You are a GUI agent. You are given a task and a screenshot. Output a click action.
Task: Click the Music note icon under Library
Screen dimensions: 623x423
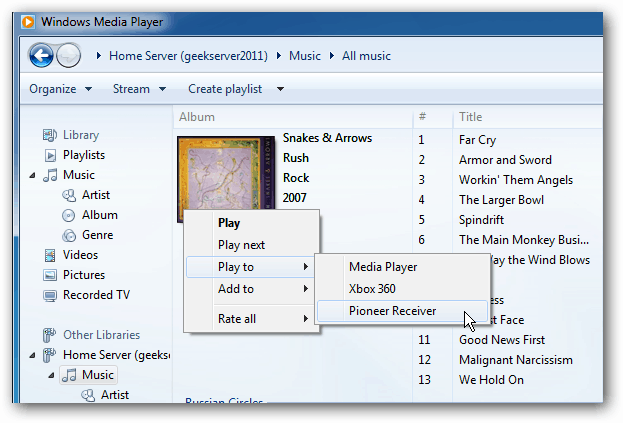click(50, 175)
